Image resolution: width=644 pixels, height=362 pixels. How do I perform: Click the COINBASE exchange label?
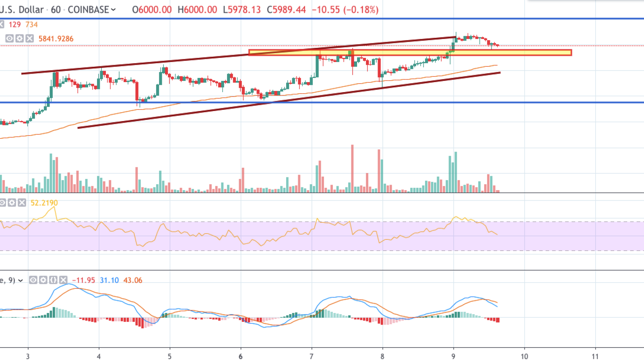coord(89,10)
